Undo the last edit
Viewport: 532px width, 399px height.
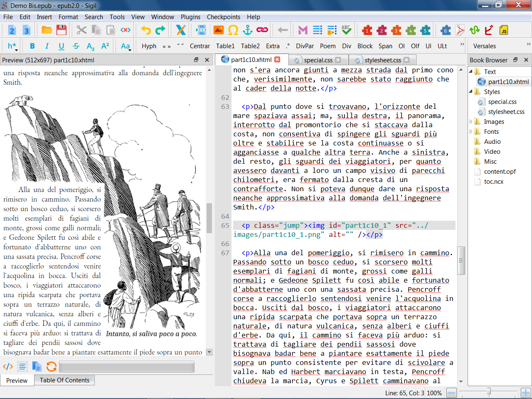(146, 30)
